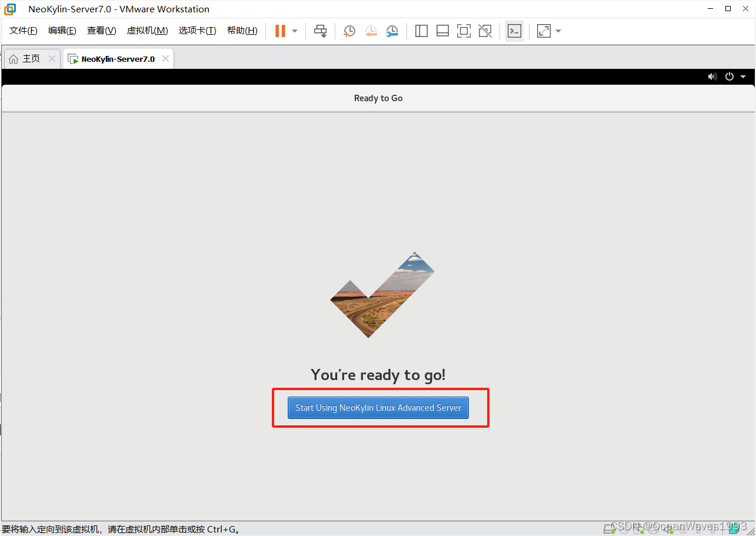Toggle the thumbnail bar view icon

pyautogui.click(x=442, y=31)
